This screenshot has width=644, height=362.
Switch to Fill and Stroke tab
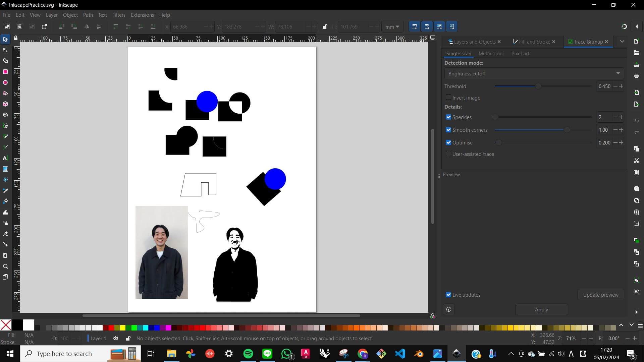click(534, 42)
